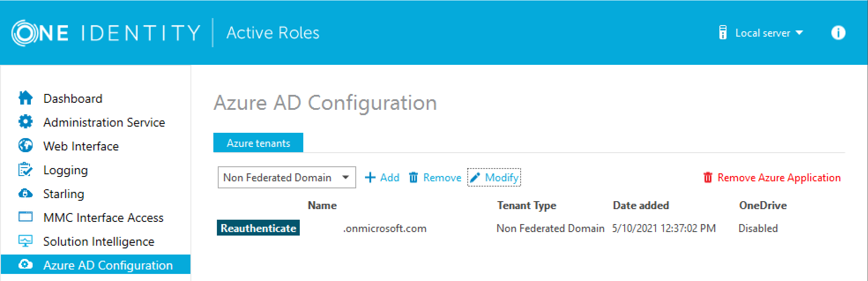Click the 5/10/2021 12:37:02 PM date cell
This screenshot has height=281, width=868.
pos(664,229)
